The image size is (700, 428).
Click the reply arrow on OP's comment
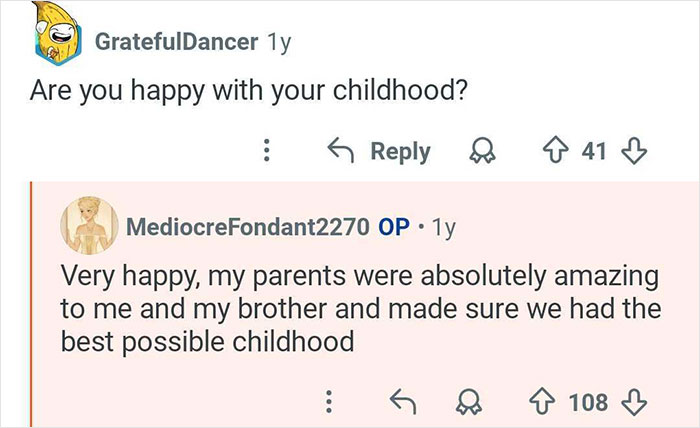coord(401,402)
